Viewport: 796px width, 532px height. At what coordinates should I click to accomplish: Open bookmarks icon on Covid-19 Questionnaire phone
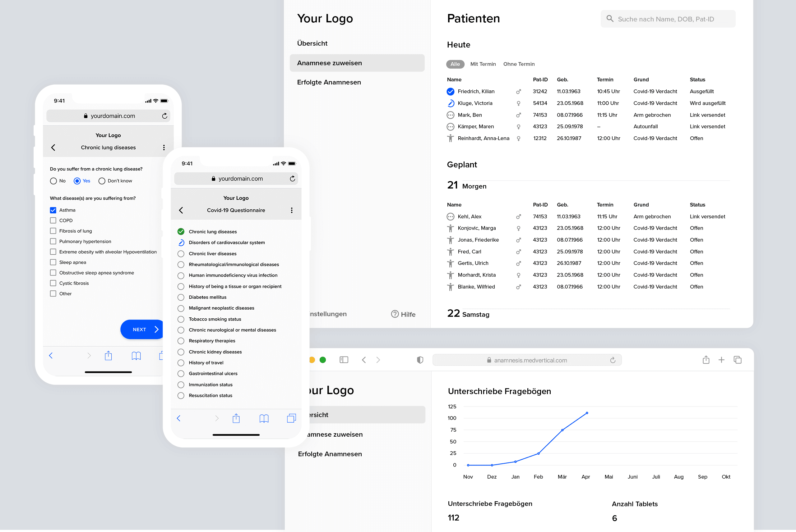264,418
